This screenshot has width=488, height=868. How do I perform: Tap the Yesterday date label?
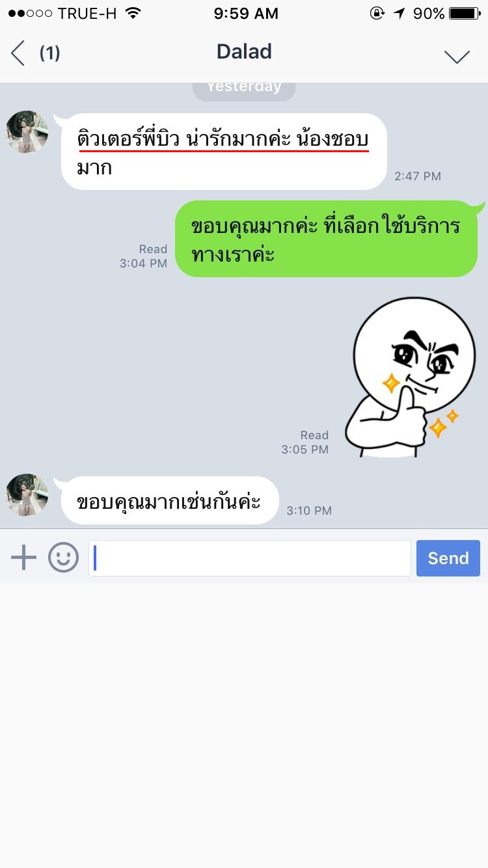coord(244,88)
